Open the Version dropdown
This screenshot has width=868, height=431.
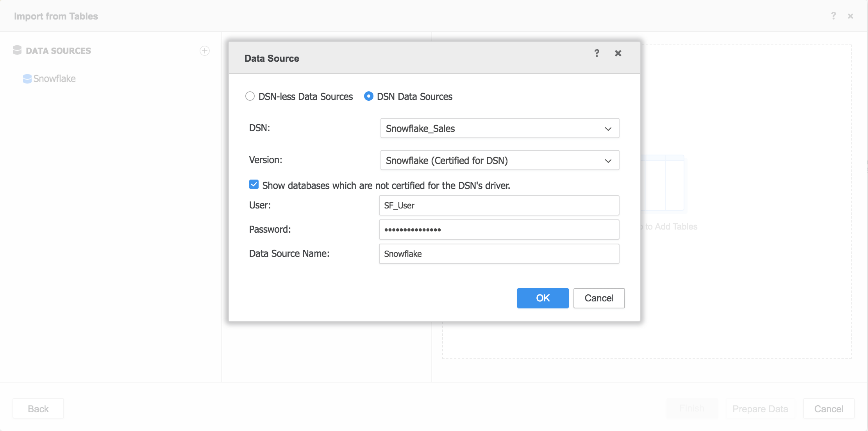click(x=500, y=160)
